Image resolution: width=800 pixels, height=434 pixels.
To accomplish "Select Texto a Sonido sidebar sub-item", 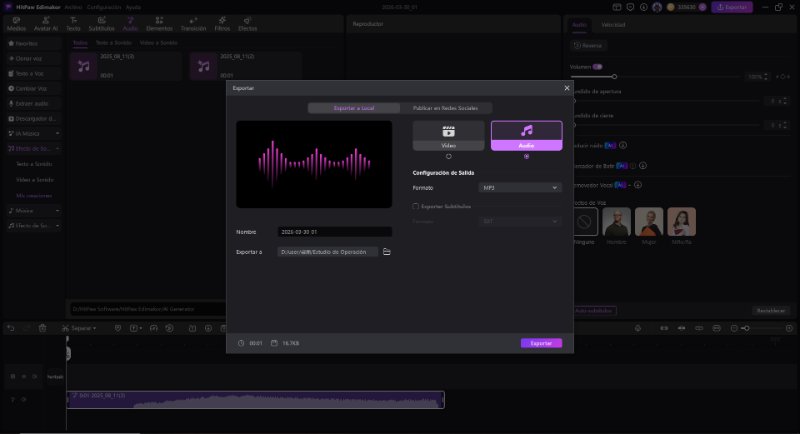I will 34,164.
